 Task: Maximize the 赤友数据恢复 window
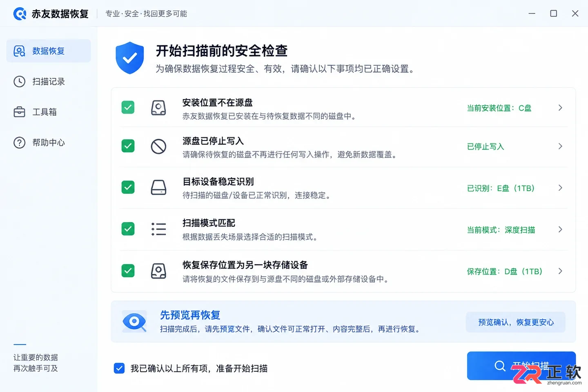[554, 13]
